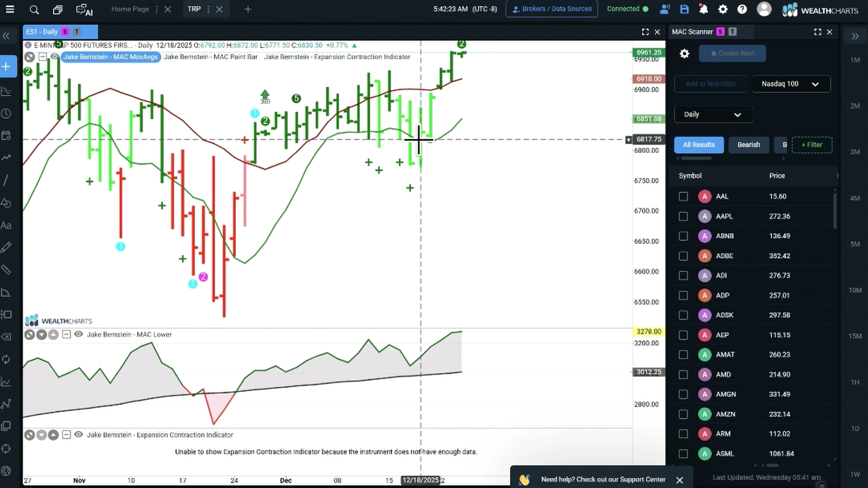
Task: Click the horizontal scrollbar under result tabs
Action: coord(696,159)
